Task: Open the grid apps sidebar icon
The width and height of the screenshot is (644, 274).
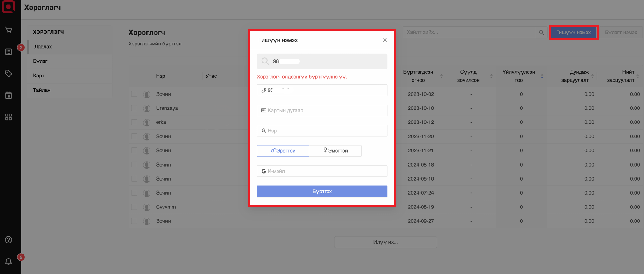Action: click(8, 117)
